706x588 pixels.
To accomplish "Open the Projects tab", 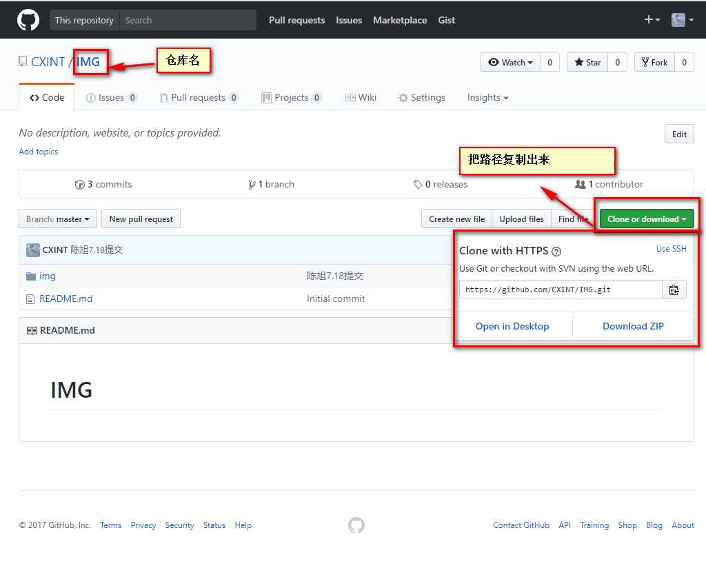I will coord(291,97).
